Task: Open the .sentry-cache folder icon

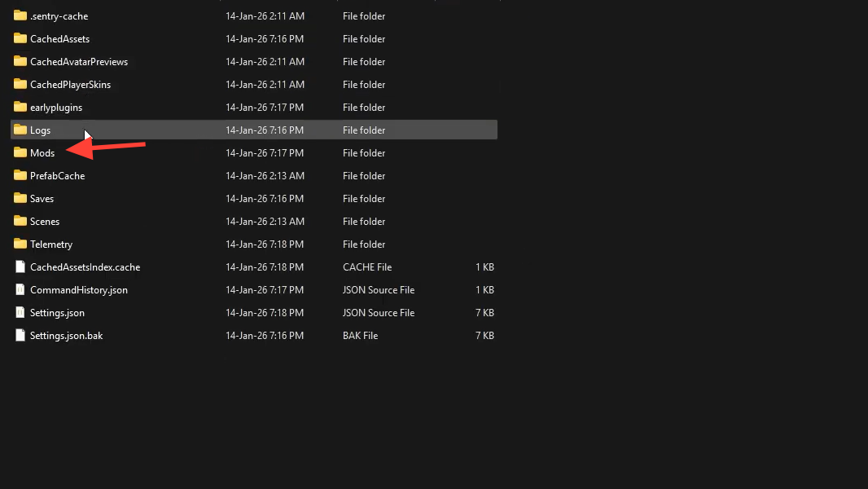Action: tap(20, 15)
